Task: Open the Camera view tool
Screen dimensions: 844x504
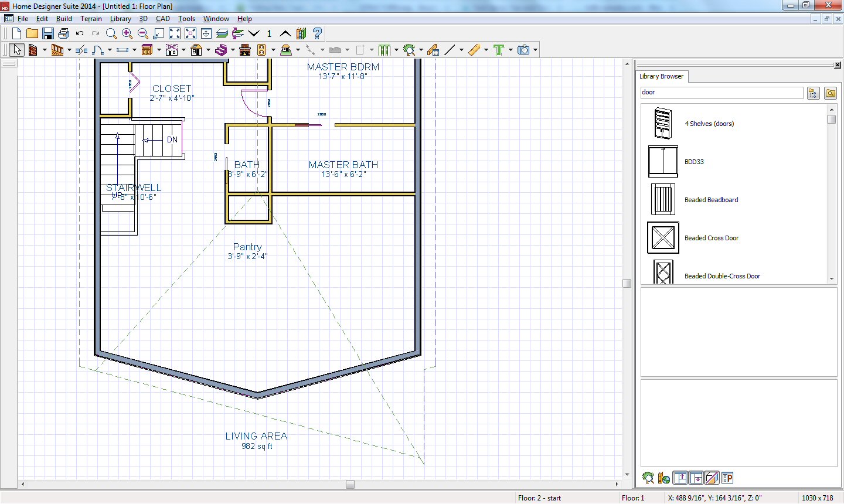Action: [523, 50]
